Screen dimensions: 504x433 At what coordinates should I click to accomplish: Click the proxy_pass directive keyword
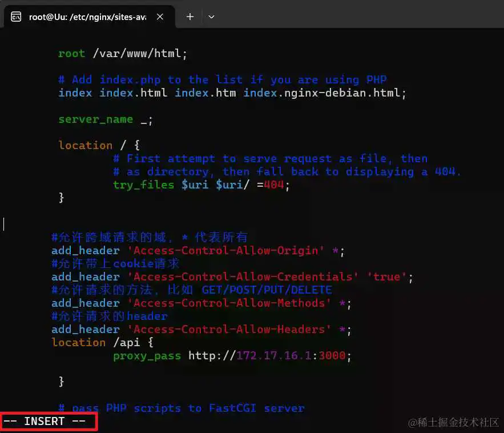point(147,356)
